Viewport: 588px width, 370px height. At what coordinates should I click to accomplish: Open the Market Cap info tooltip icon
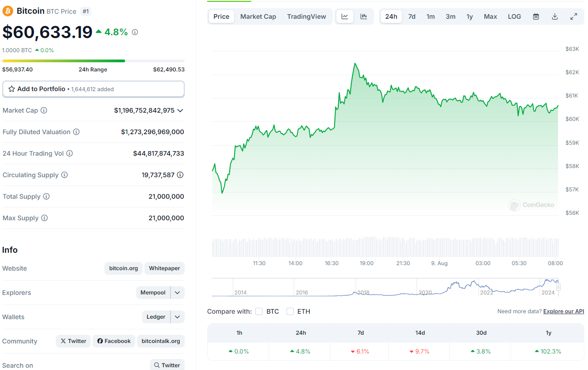tap(44, 110)
